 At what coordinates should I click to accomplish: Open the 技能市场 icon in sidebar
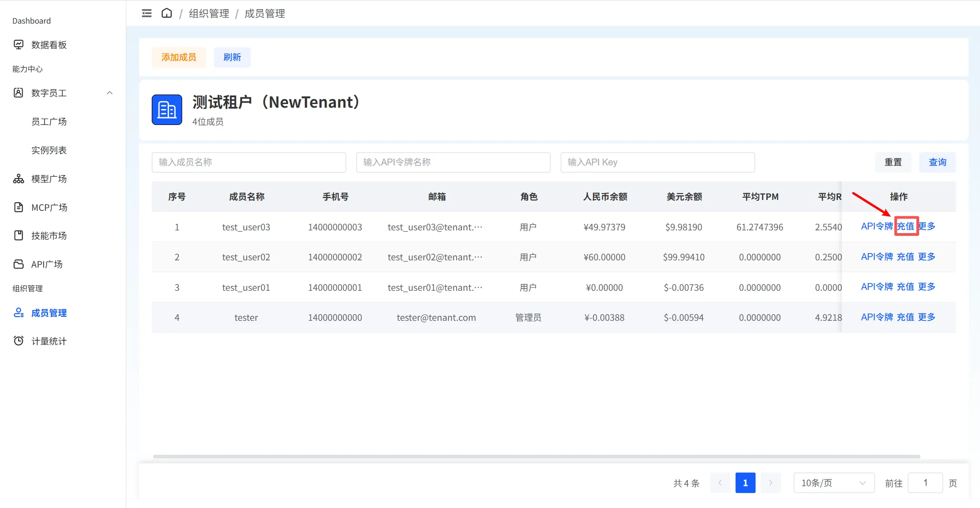(19, 235)
